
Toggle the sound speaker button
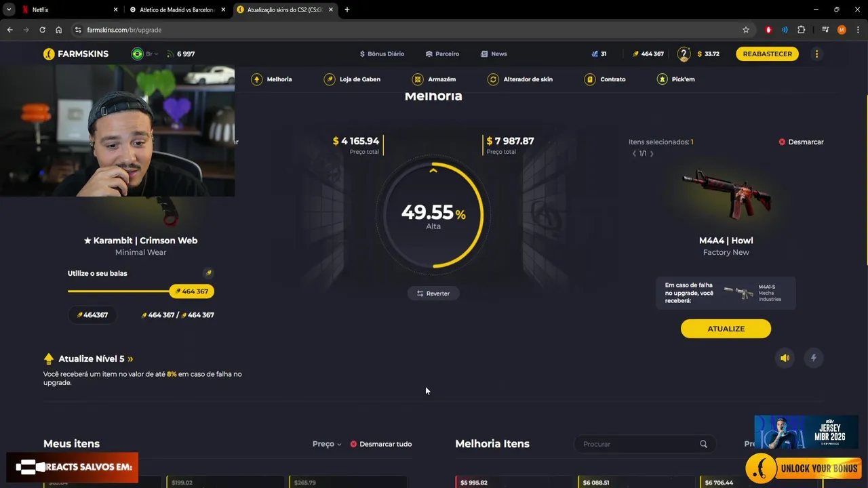[785, 358]
